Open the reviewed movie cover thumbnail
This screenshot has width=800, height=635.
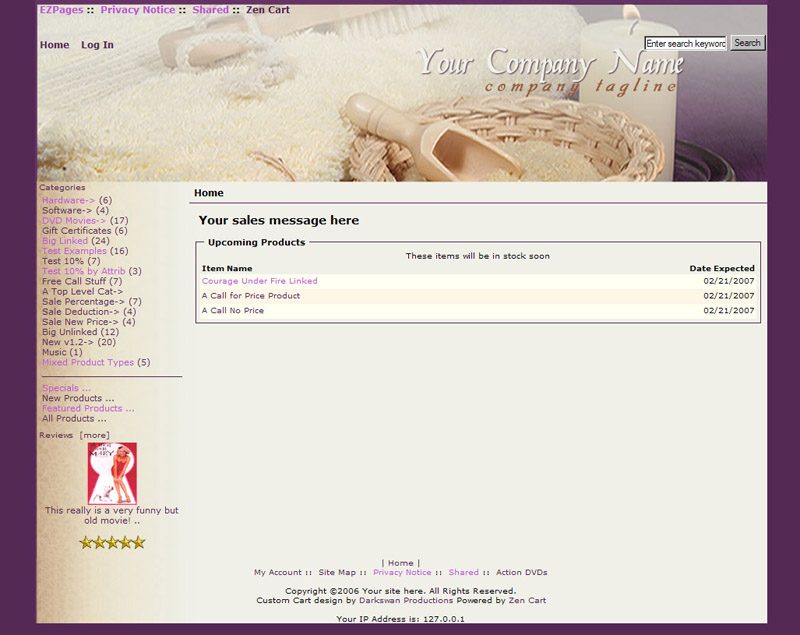point(112,473)
